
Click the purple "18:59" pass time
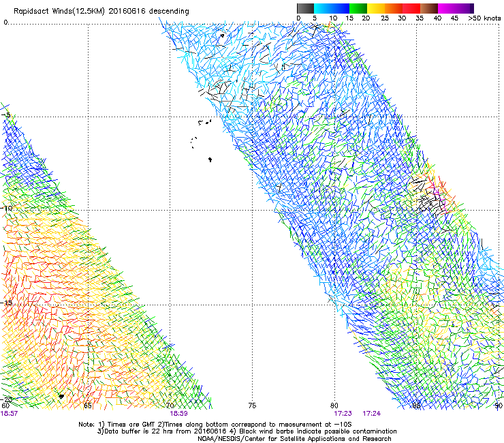pos(178,414)
